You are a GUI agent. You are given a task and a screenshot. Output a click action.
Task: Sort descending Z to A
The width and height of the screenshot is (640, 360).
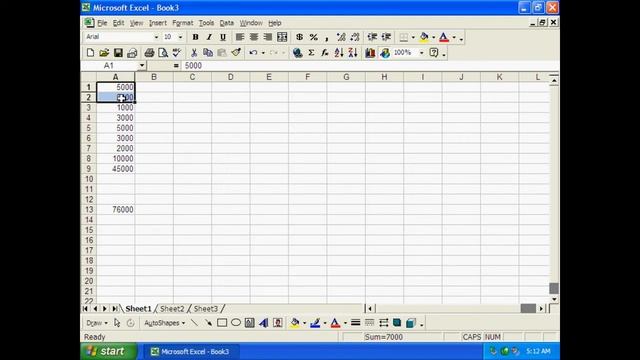pyautogui.click(x=353, y=53)
